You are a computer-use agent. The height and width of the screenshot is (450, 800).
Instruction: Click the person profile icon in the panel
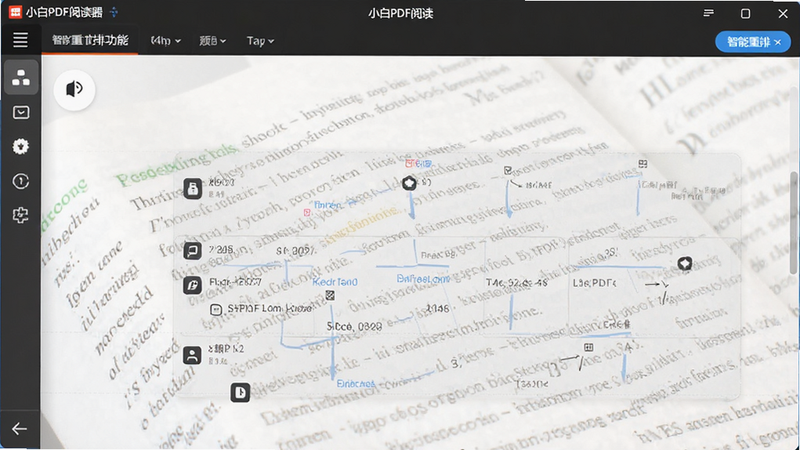pyautogui.click(x=192, y=355)
